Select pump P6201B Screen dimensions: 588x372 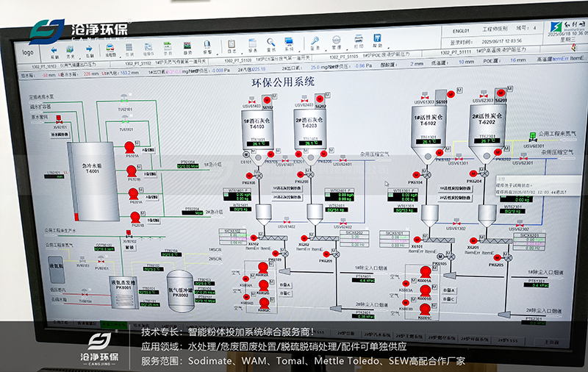pyautogui.click(x=135, y=217)
